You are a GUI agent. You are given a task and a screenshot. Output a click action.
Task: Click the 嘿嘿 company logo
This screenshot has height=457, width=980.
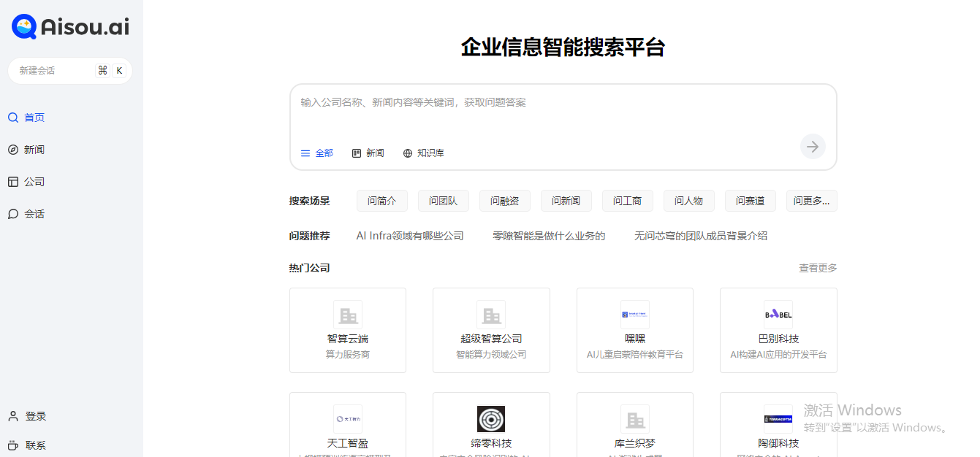click(635, 315)
